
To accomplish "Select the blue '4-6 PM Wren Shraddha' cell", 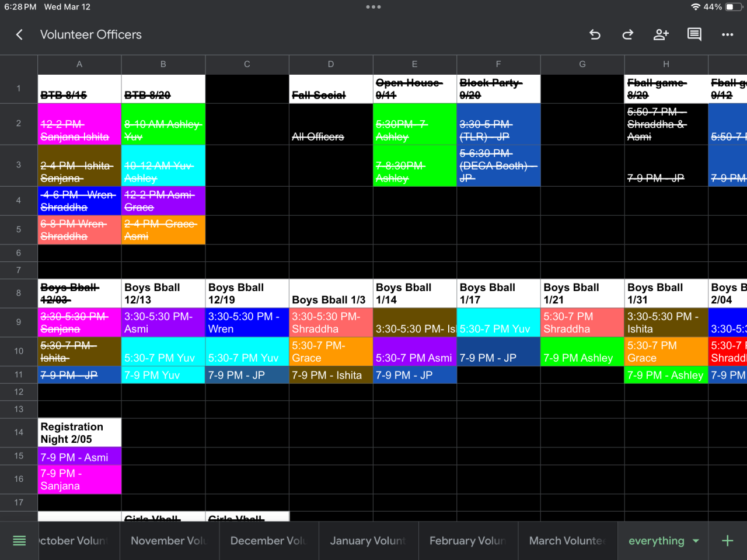I will pyautogui.click(x=79, y=201).
